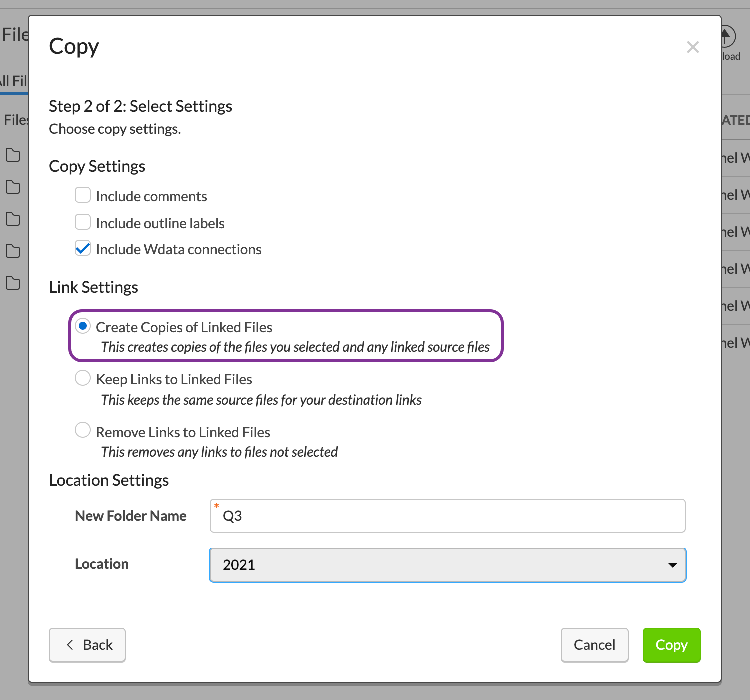Click the X icon to dismiss the Copy dialog
The image size is (750, 700).
coord(692,47)
